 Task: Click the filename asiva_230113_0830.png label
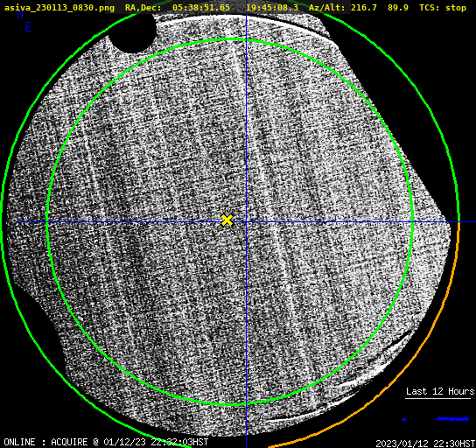click(59, 8)
